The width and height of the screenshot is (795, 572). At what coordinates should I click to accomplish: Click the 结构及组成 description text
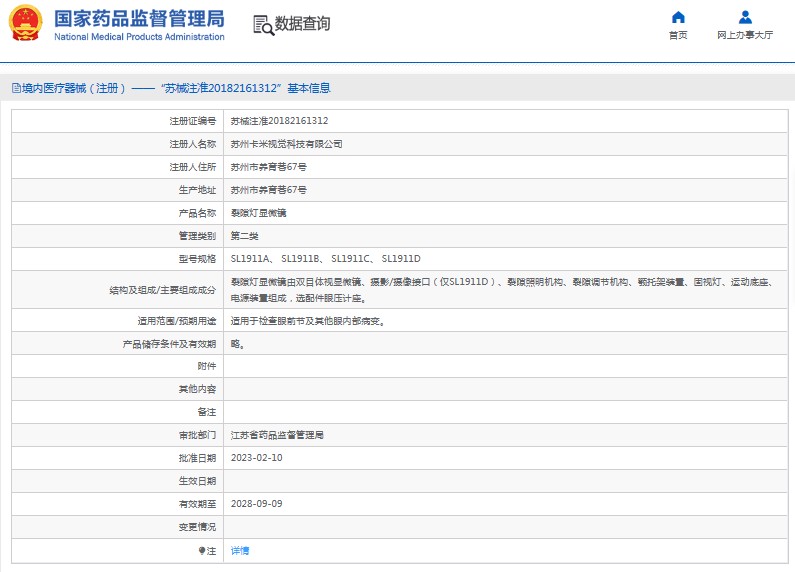coord(503,290)
